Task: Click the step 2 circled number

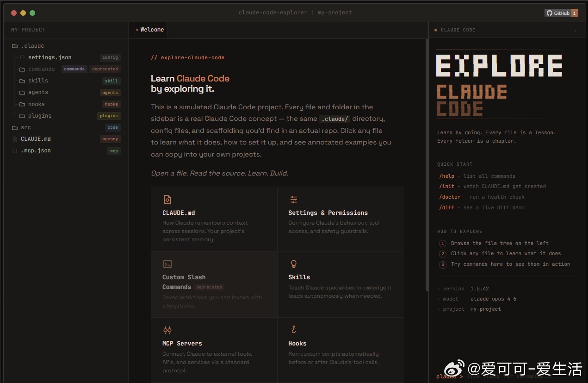Action: pyautogui.click(x=443, y=254)
